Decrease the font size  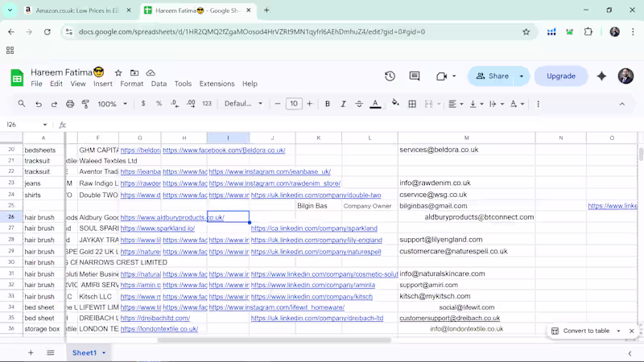pyautogui.click(x=278, y=104)
